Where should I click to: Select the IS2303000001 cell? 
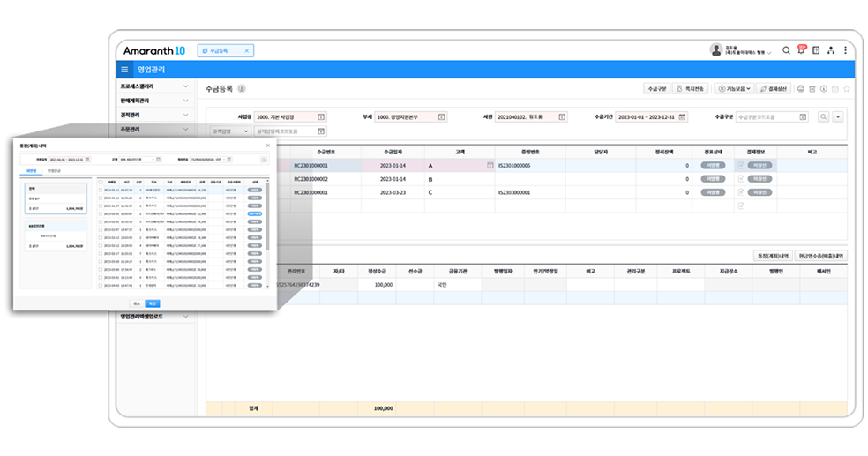click(530, 192)
